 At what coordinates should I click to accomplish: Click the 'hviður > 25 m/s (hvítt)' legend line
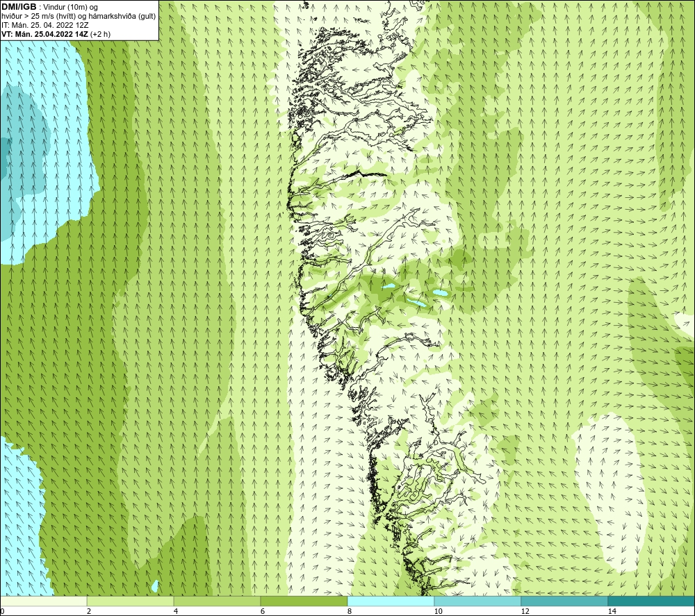[79, 17]
